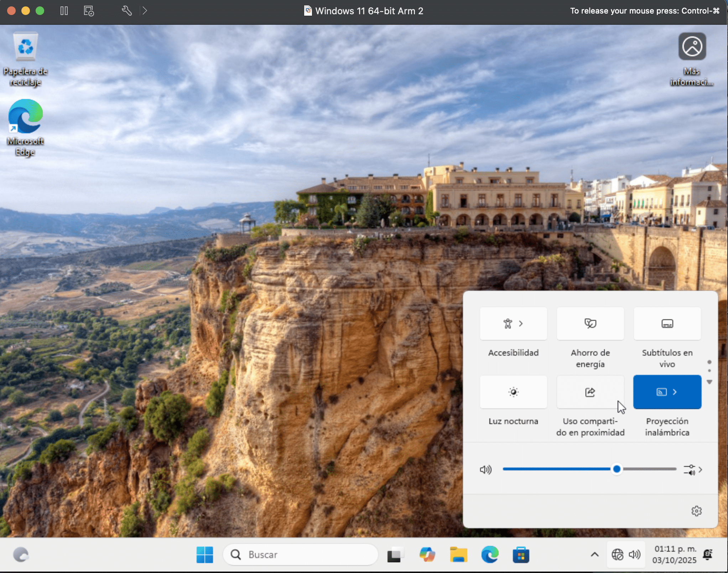Expand the Accesibilidad chevron

pos(521,324)
